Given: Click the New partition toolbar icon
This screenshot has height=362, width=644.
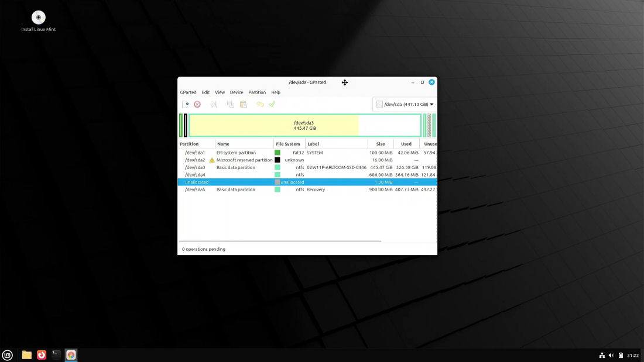Looking at the screenshot, I should pos(186,104).
